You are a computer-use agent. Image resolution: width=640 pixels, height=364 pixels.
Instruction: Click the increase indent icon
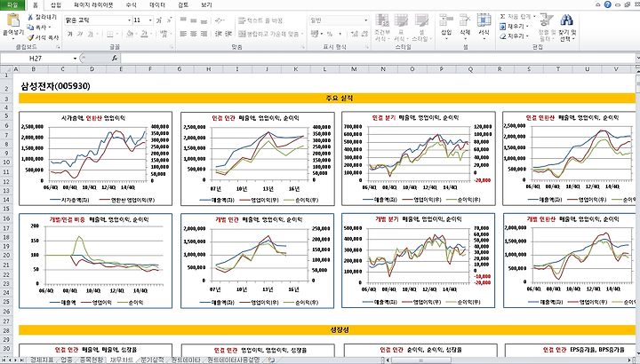pos(228,34)
